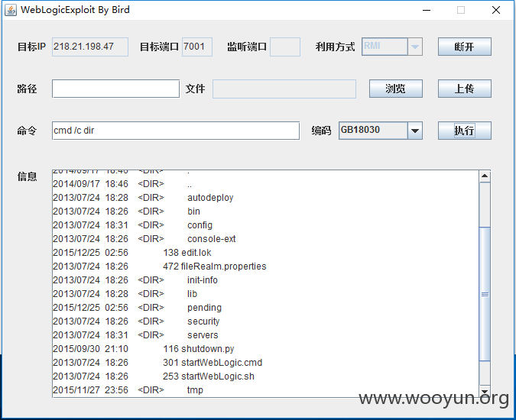Select the edit.lok file line
Image resolution: width=516 pixels, height=420 pixels.
132,253
